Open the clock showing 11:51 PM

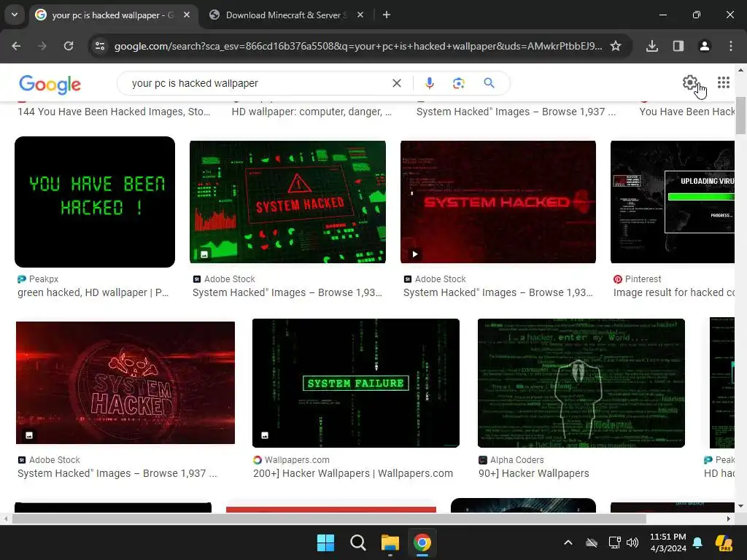coord(668,542)
